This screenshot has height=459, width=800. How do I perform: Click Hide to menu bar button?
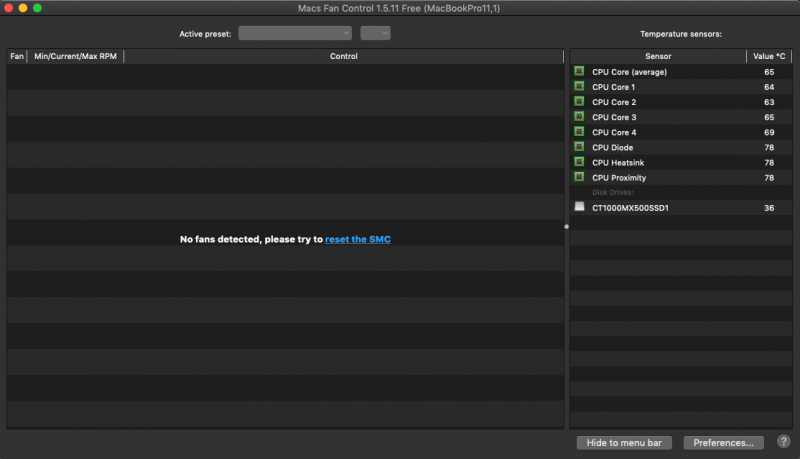624,443
